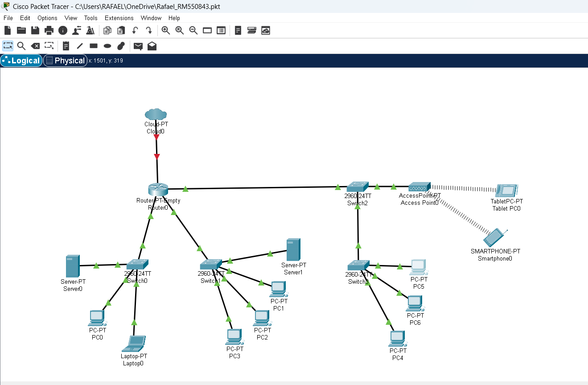Select the Switch3 device

point(358,265)
